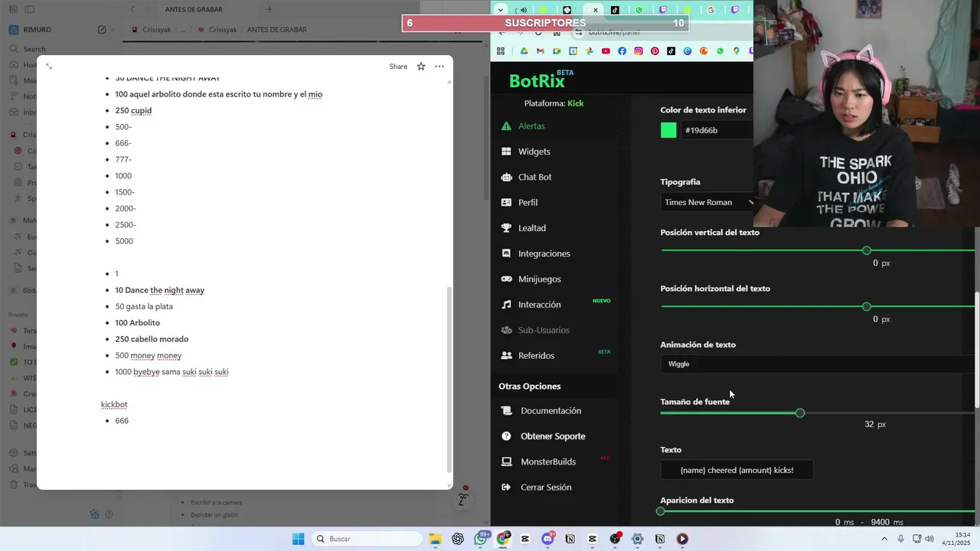Edit the Texto field with cheered kicks message

click(737, 470)
